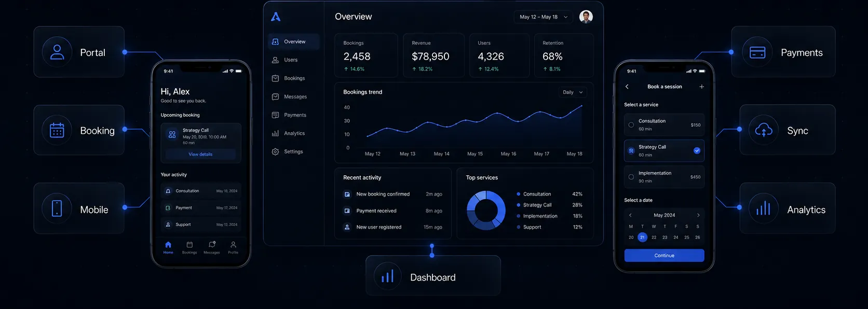Click the Settings gear icon in the sidebar
This screenshot has height=309, width=868.
(x=275, y=152)
